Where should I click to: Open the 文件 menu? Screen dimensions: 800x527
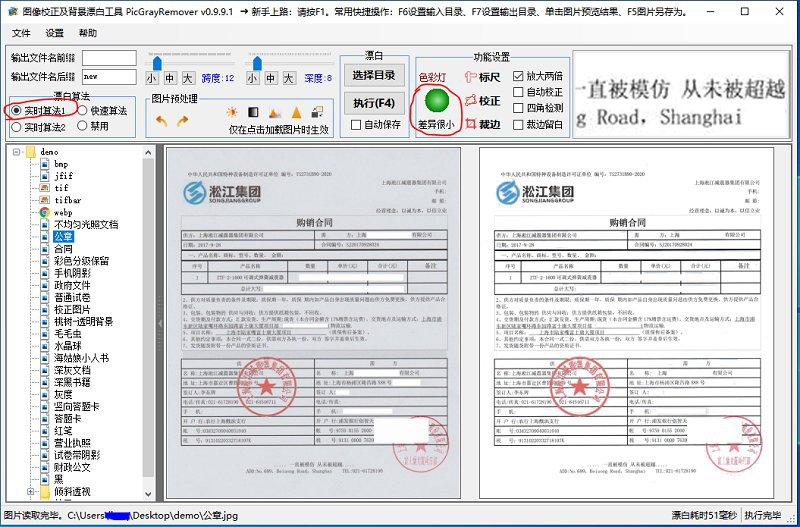point(21,33)
